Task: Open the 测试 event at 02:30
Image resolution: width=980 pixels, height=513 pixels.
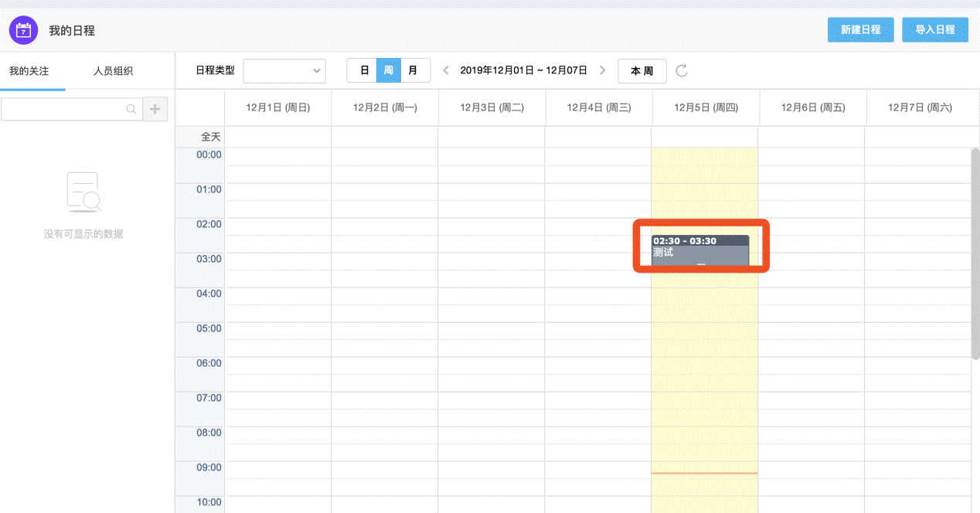Action: click(700, 253)
